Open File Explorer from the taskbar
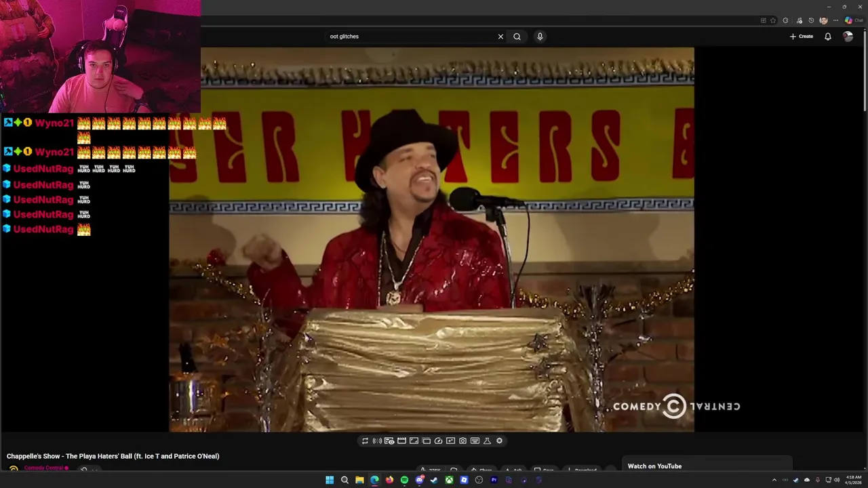Viewport: 868px width, 488px height. coord(359,480)
